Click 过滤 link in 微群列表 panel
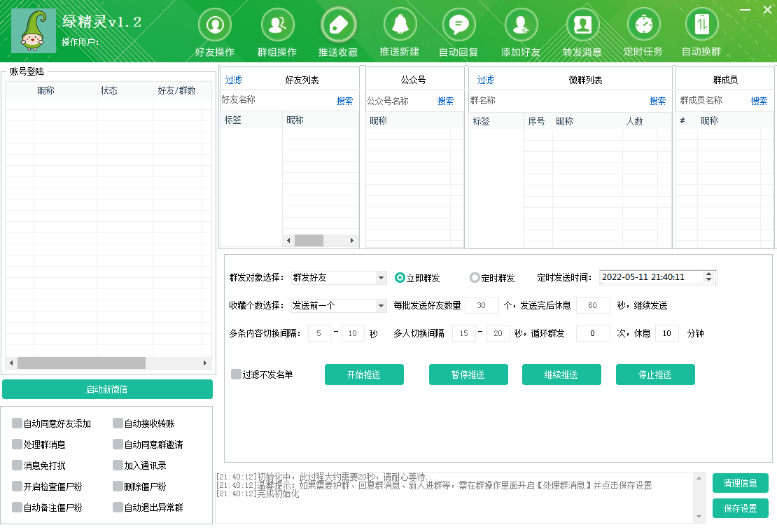Screen dimensions: 777x532 [x=485, y=80]
